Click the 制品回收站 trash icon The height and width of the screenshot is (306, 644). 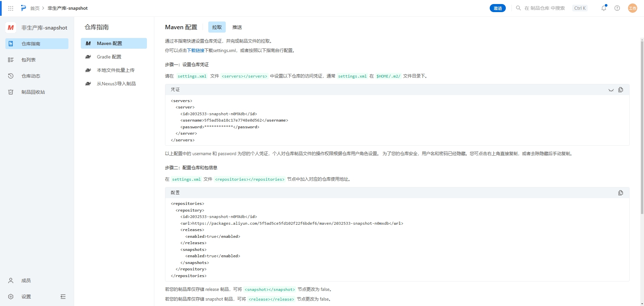[x=11, y=92]
